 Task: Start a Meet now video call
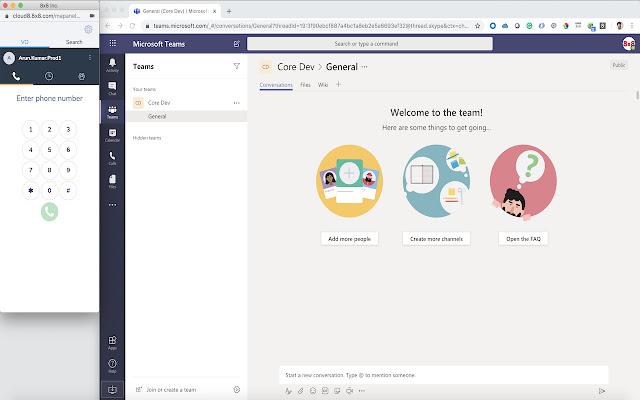pos(349,391)
